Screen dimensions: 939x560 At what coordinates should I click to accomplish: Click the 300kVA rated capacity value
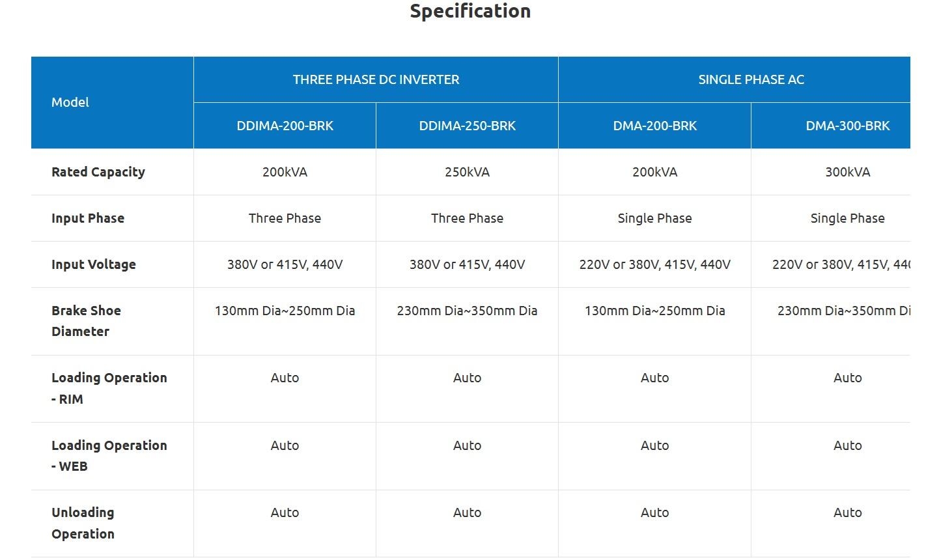(x=847, y=172)
